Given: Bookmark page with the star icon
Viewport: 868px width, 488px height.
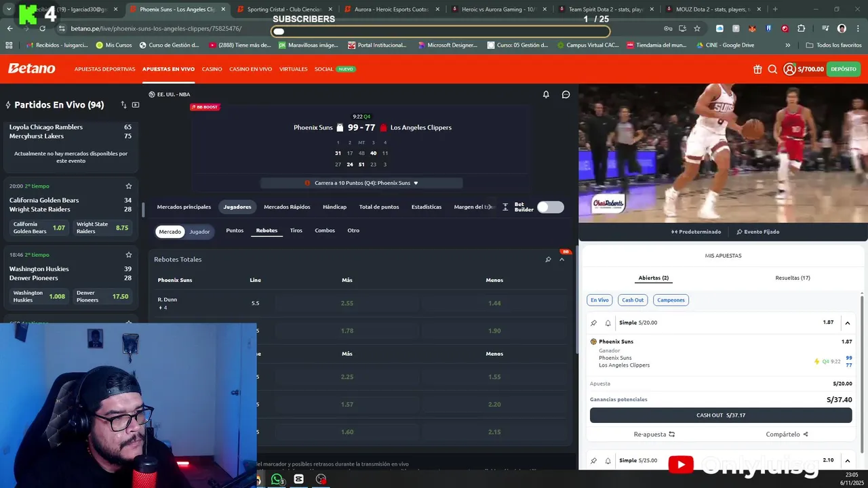Looking at the screenshot, I should 696,28.
